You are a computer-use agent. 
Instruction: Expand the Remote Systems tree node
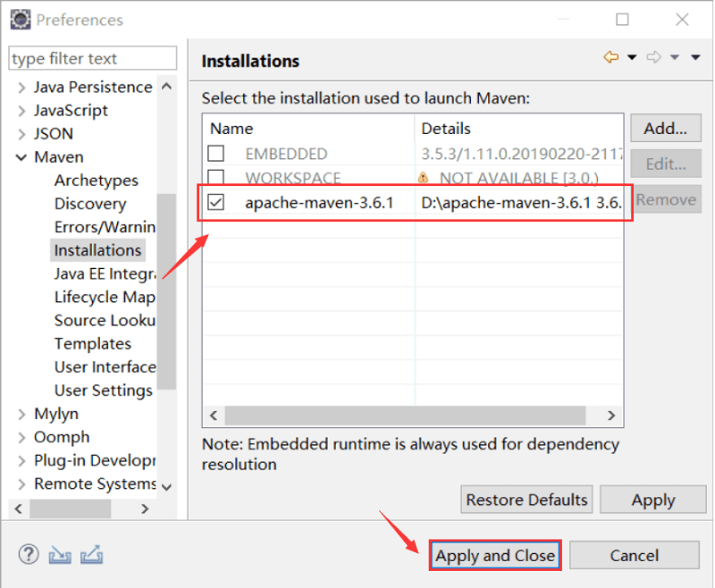click(21, 483)
